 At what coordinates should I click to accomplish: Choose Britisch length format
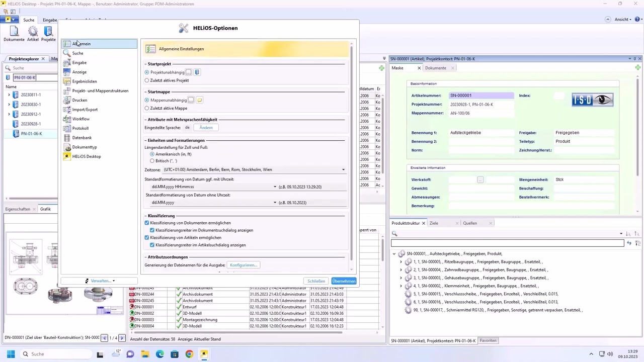(x=152, y=161)
